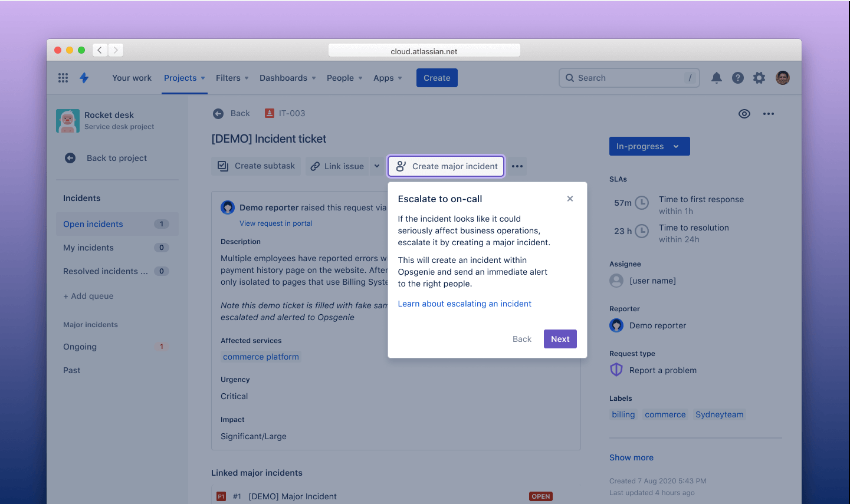Viewport: 850px width, 504px height.
Task: Click the Create major incident button
Action: click(446, 166)
